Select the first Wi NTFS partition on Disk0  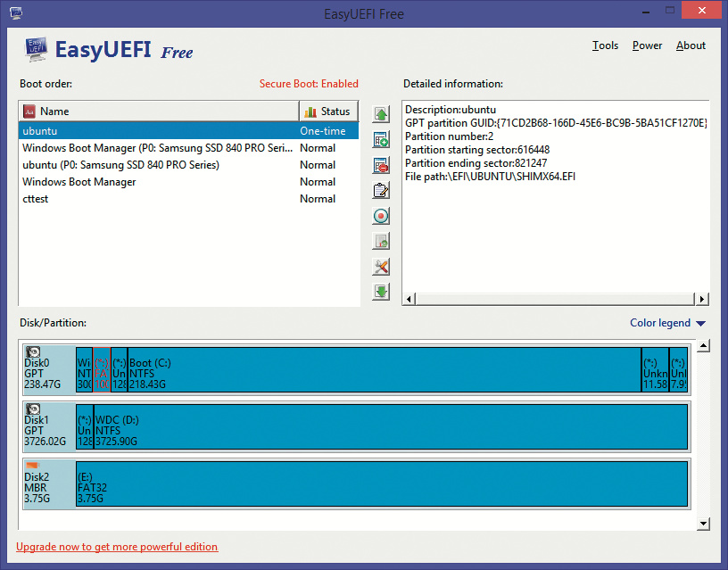pos(84,370)
